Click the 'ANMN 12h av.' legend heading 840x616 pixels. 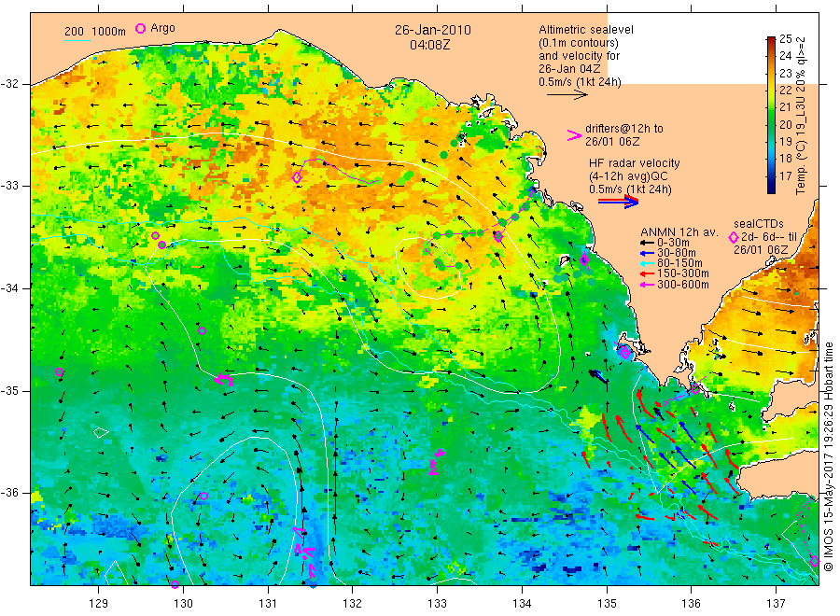click(679, 232)
